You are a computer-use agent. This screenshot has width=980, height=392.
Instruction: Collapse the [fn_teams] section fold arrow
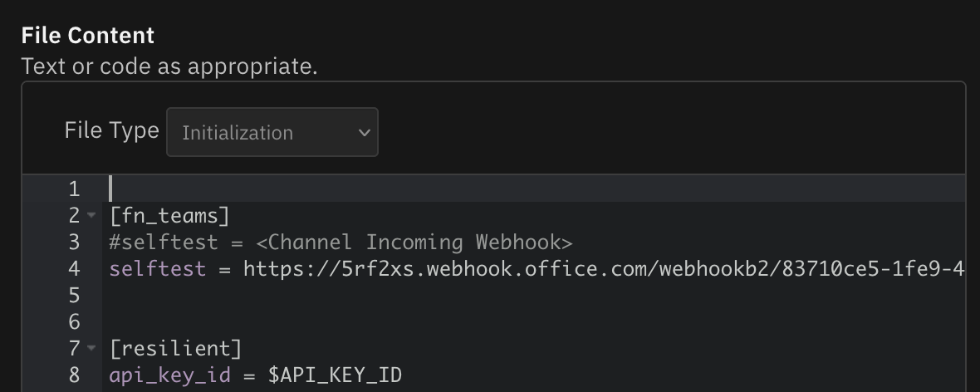point(92,216)
